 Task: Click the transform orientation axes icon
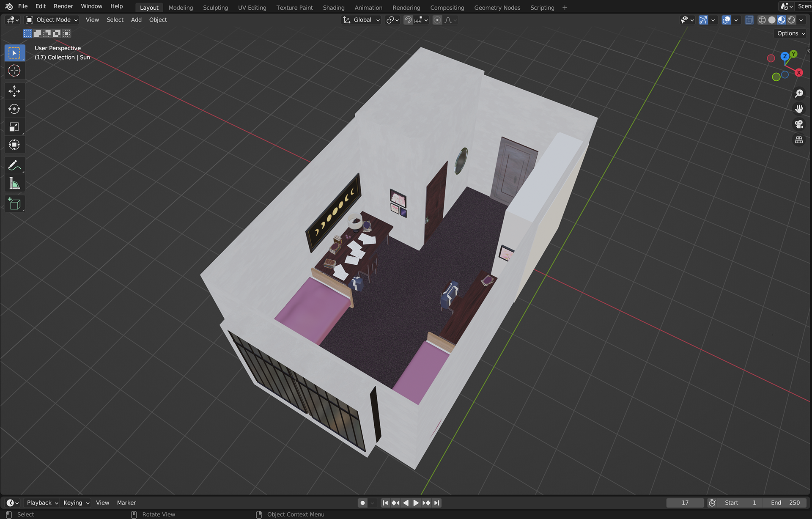pos(347,20)
